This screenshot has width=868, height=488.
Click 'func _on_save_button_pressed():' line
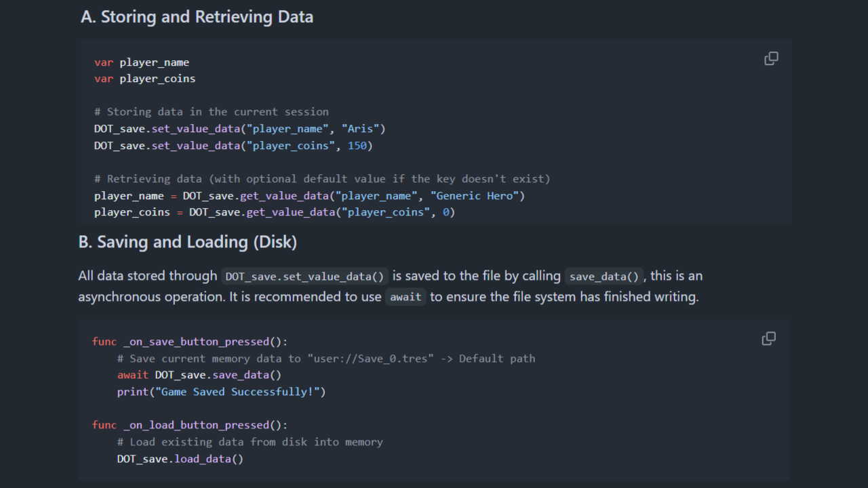click(190, 342)
